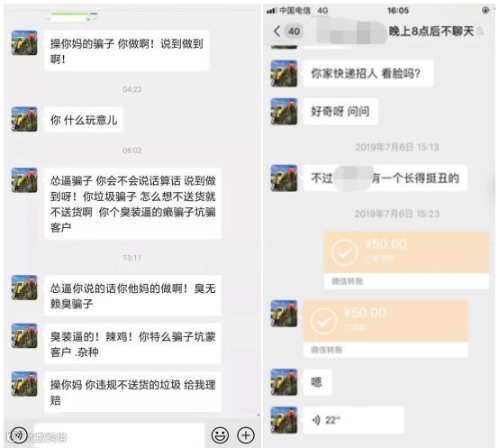Select the 你 什么玩意儿 message bubble
The image size is (499, 448).
click(x=84, y=120)
